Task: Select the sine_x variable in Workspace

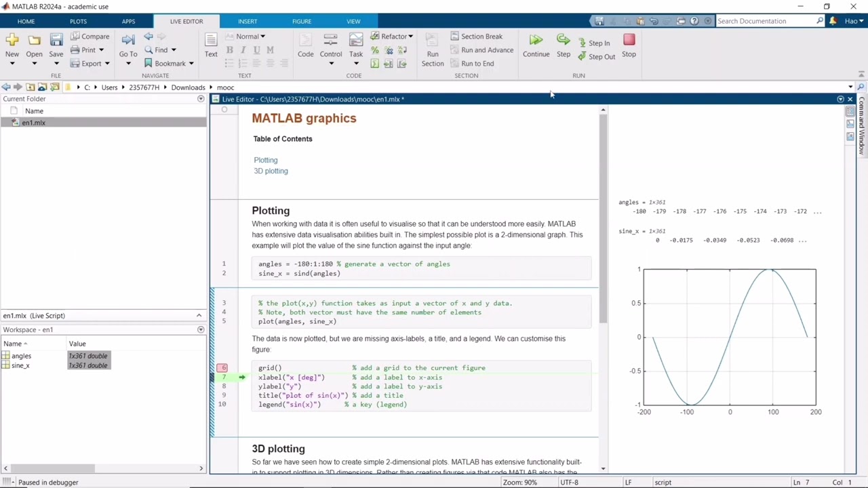Action: point(20,365)
